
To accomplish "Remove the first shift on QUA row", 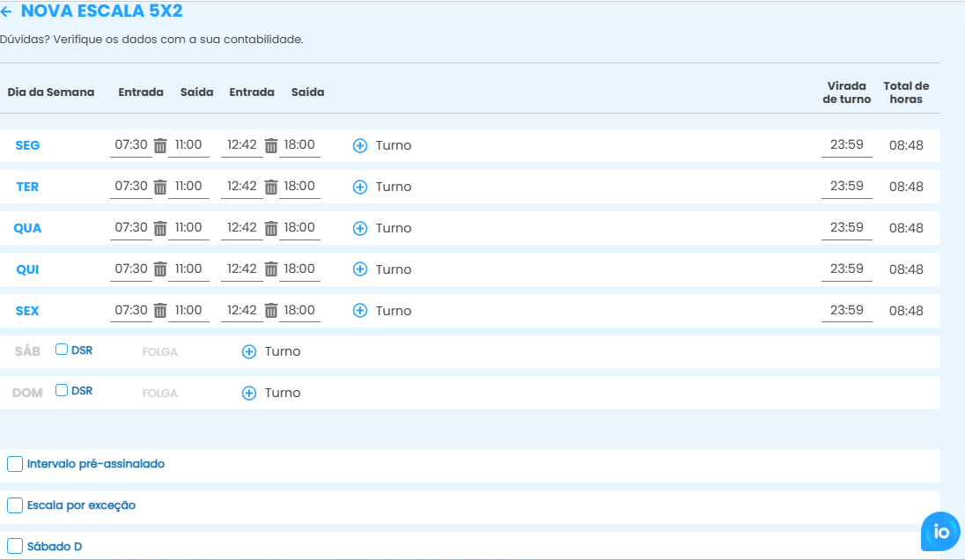I will click(x=160, y=229).
